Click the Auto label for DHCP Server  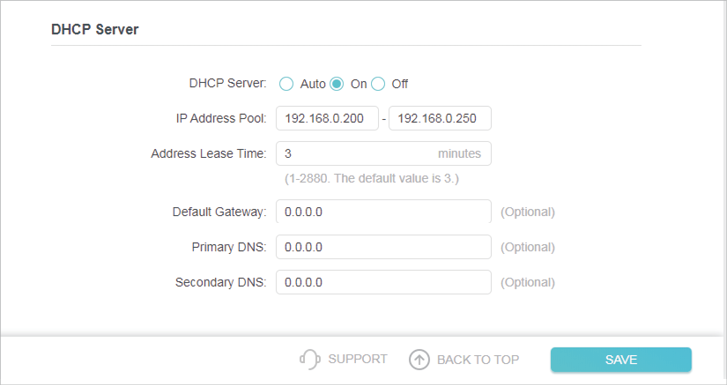click(313, 84)
